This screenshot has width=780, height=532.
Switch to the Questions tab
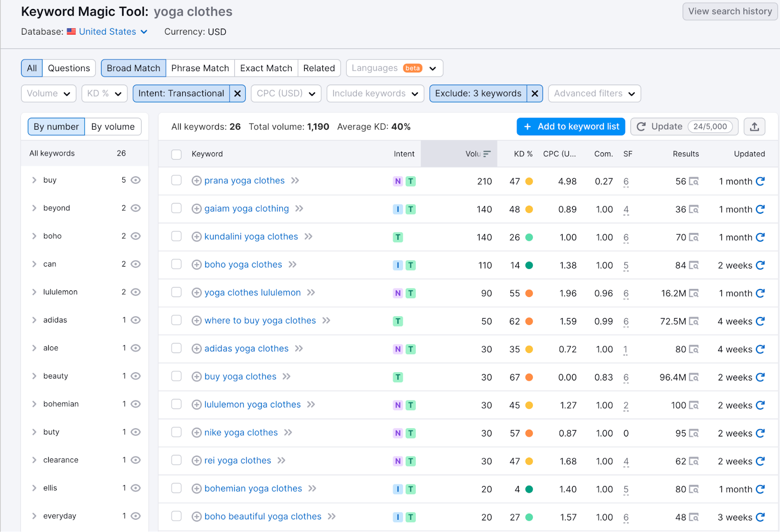69,68
